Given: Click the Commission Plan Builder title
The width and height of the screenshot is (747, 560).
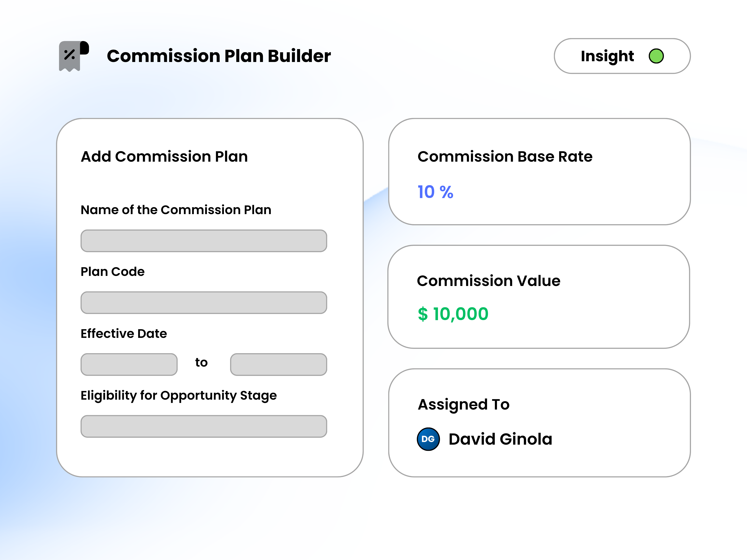Looking at the screenshot, I should (x=218, y=56).
